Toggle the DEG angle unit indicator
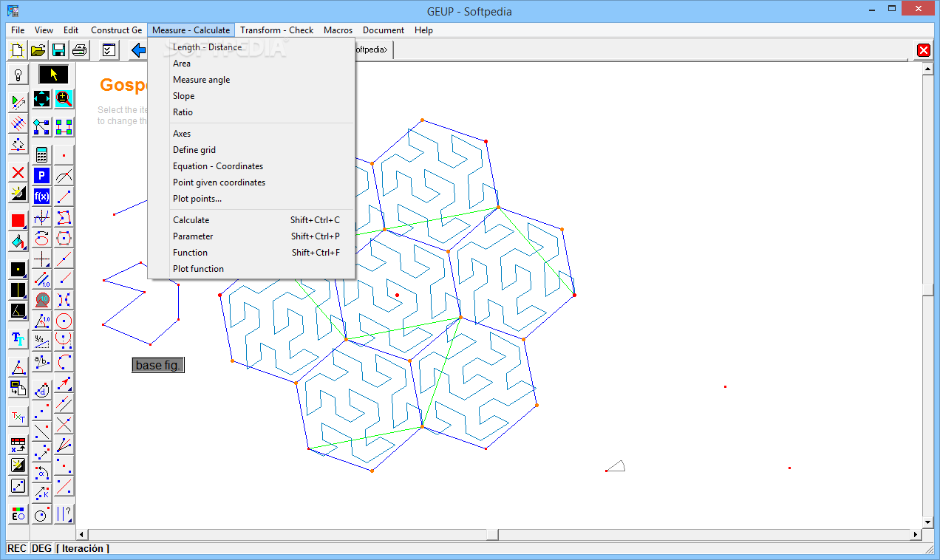The image size is (940, 560). pyautogui.click(x=42, y=548)
